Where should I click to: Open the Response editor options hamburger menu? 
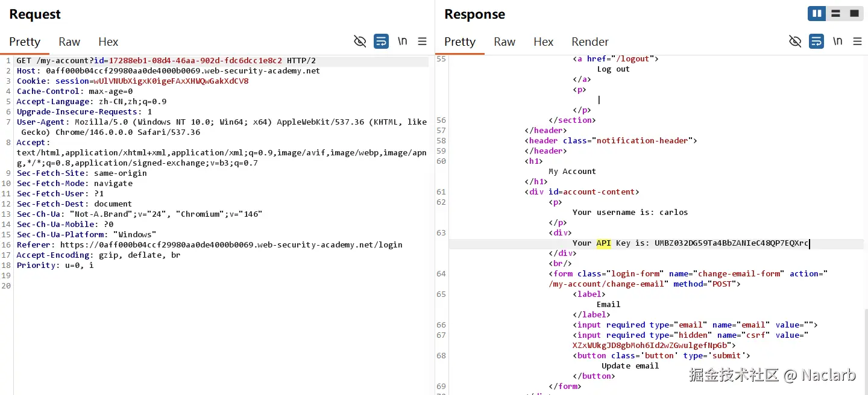pos(857,41)
